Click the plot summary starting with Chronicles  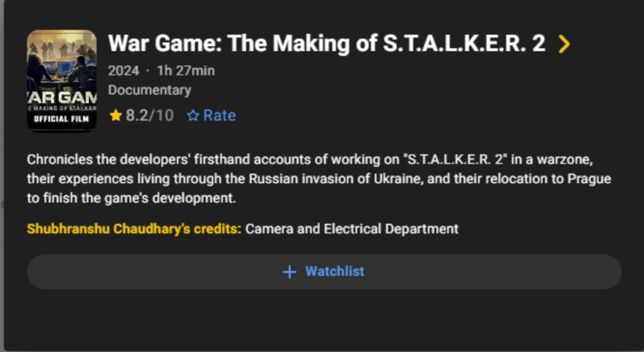(319, 179)
